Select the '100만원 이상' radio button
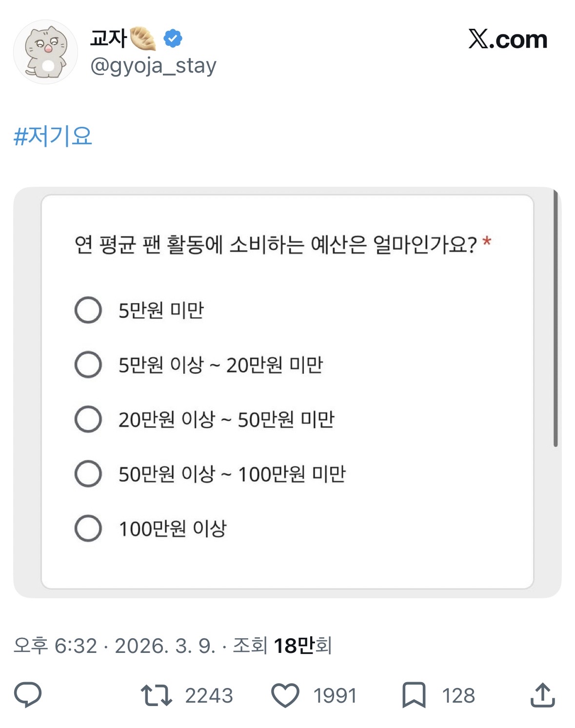This screenshot has width=575, height=728. point(88,528)
